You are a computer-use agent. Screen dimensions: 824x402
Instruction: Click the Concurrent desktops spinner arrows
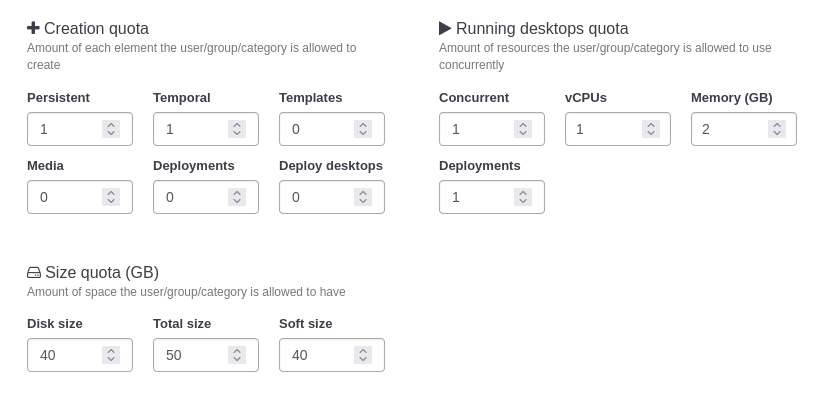523,129
